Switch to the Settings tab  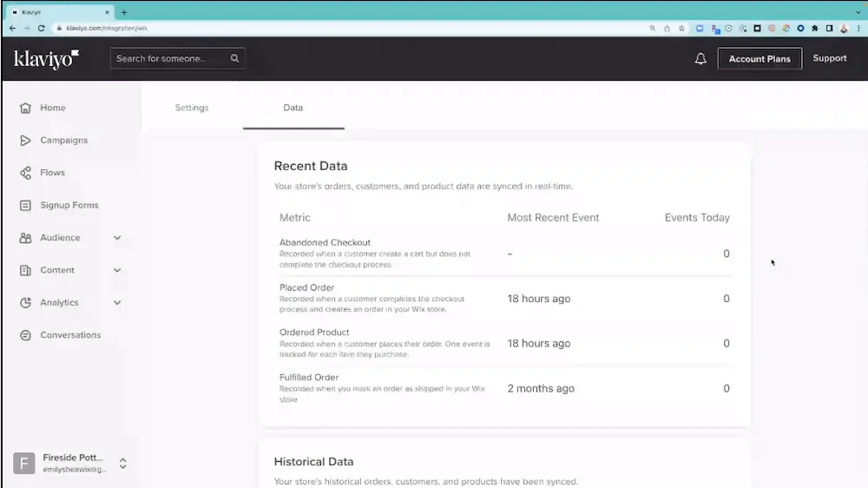tap(192, 108)
